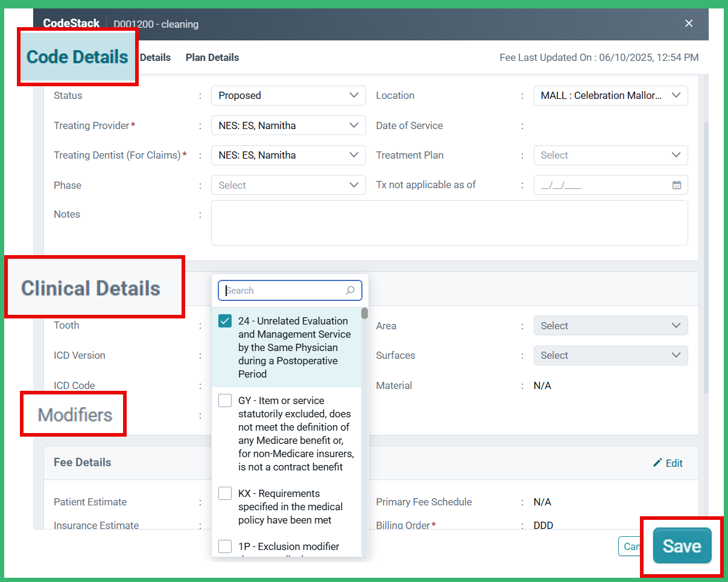Open the Treatment Plan selector
This screenshot has width=728, height=582.
click(x=610, y=155)
